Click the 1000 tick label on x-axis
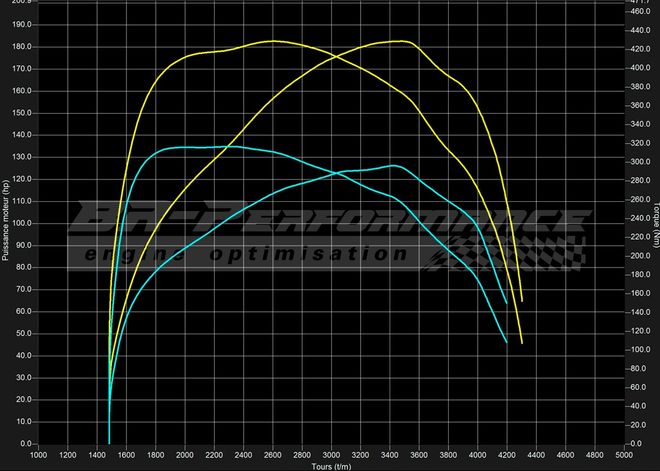This screenshot has height=471, width=660. point(39,455)
